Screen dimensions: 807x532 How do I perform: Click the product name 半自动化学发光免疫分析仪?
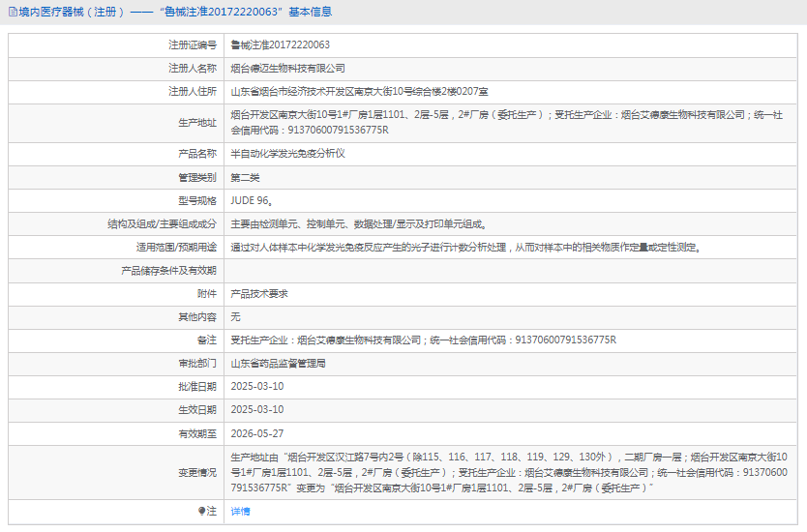pos(287,154)
